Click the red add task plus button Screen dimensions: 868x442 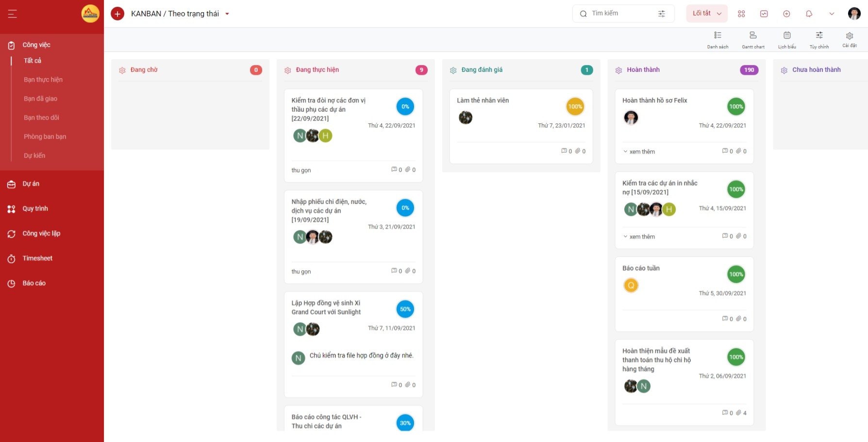coord(117,14)
